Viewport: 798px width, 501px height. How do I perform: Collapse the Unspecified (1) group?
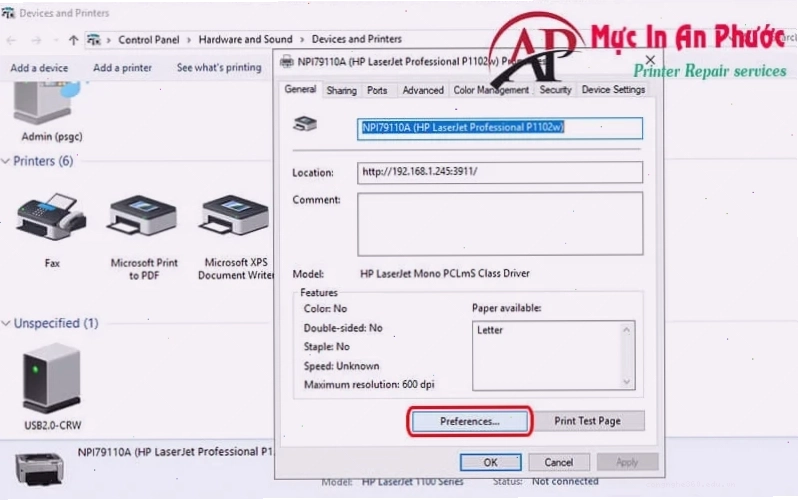click(x=6, y=323)
